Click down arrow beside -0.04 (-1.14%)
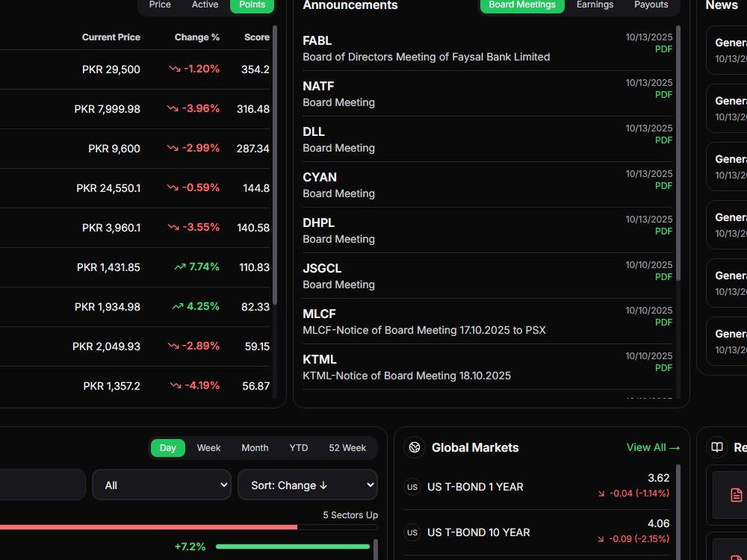The image size is (747, 560). coord(601,494)
